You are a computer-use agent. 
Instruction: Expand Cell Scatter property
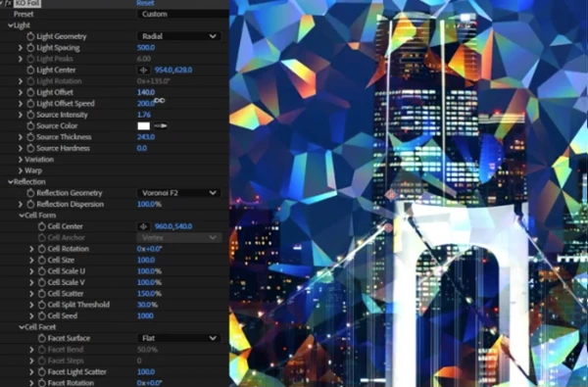click(31, 294)
